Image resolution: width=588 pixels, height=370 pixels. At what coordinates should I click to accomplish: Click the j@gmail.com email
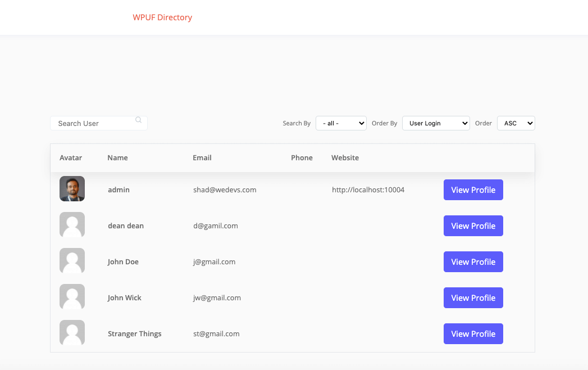[x=214, y=262]
